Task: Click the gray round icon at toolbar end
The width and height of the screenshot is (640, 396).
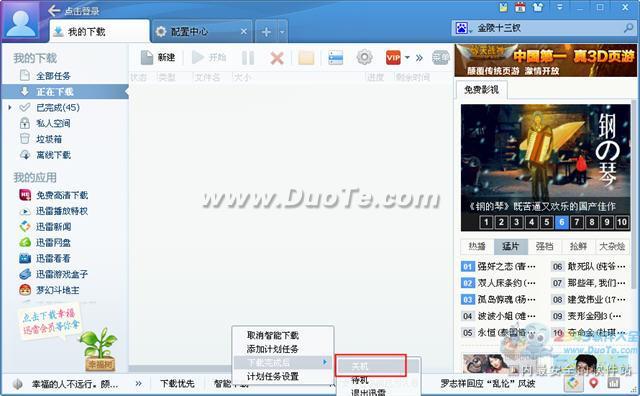Action: click(x=441, y=58)
